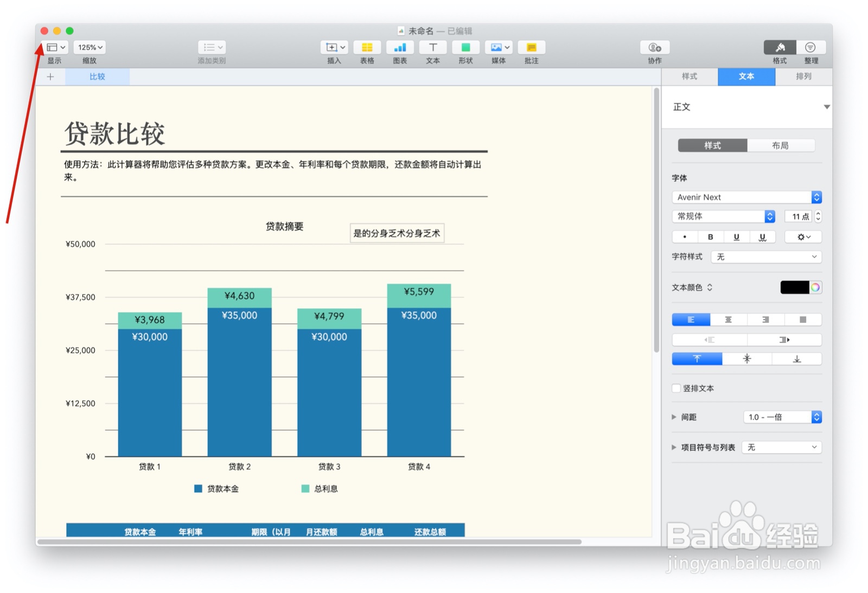Viewport: 868px width, 593px height.
Task: Expand the 间距 spacing section
Action: pos(674,417)
